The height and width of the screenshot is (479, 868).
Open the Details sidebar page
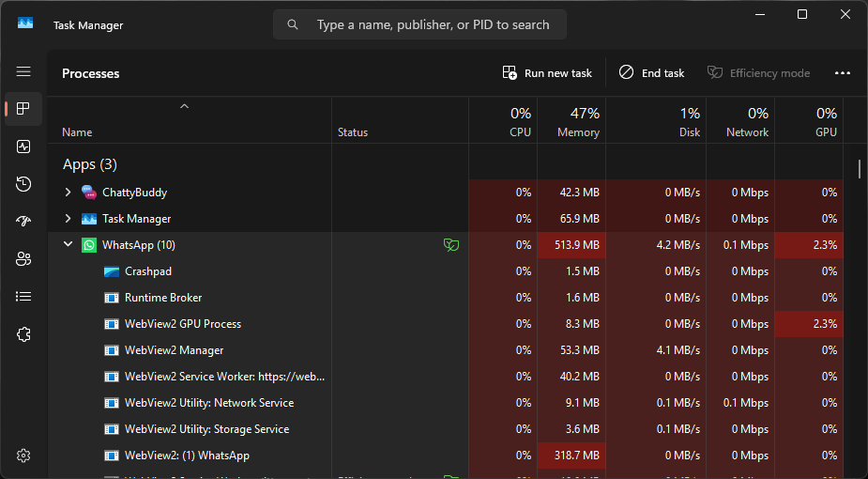[x=23, y=297]
